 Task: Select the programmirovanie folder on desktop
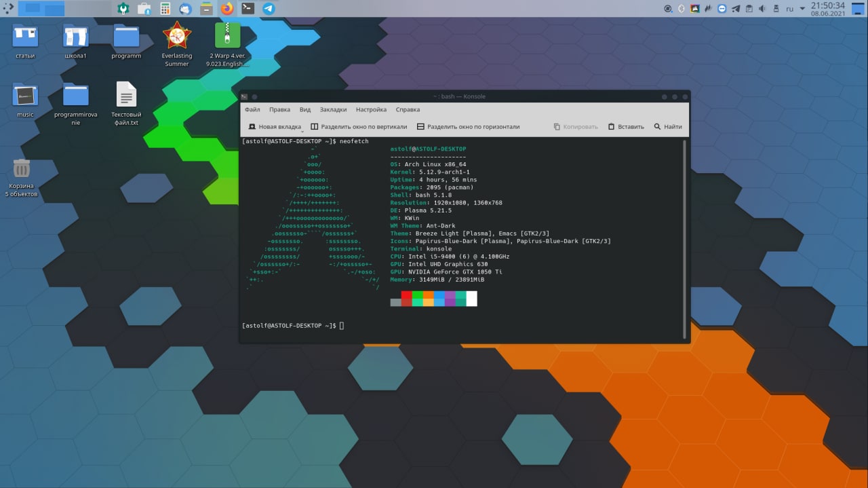point(75,104)
